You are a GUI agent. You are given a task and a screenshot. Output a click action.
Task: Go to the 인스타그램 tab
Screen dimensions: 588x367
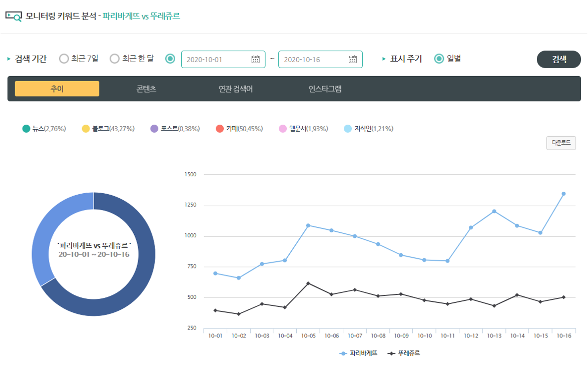coord(325,89)
